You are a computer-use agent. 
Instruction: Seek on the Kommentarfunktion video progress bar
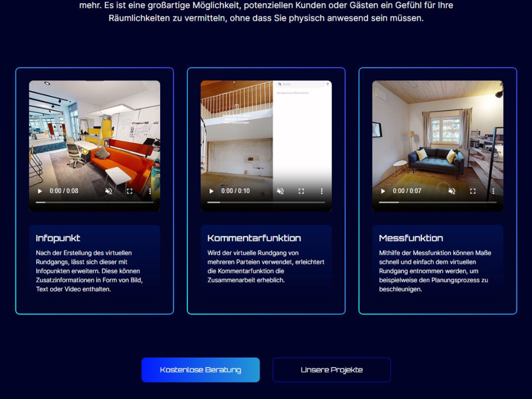tap(267, 202)
